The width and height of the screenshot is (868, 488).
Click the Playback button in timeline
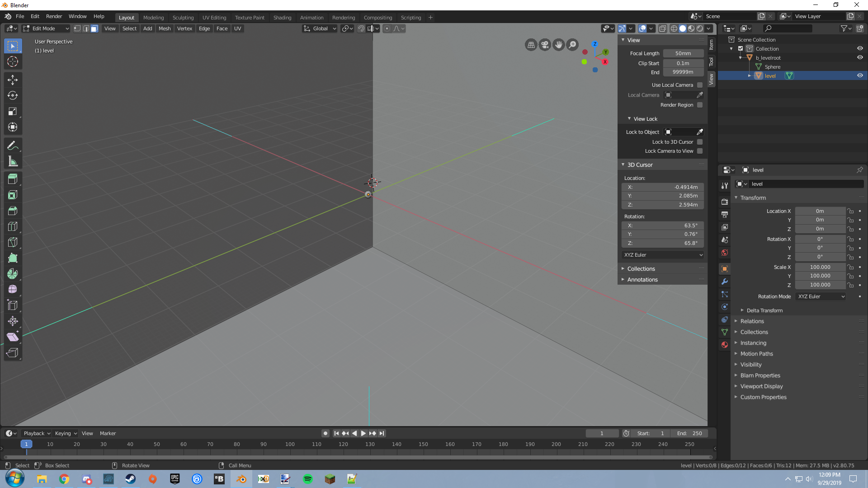point(37,433)
